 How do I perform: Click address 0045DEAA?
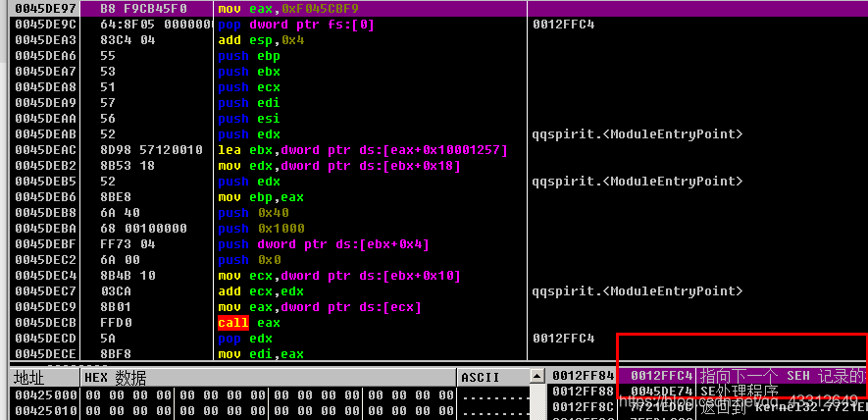point(44,119)
